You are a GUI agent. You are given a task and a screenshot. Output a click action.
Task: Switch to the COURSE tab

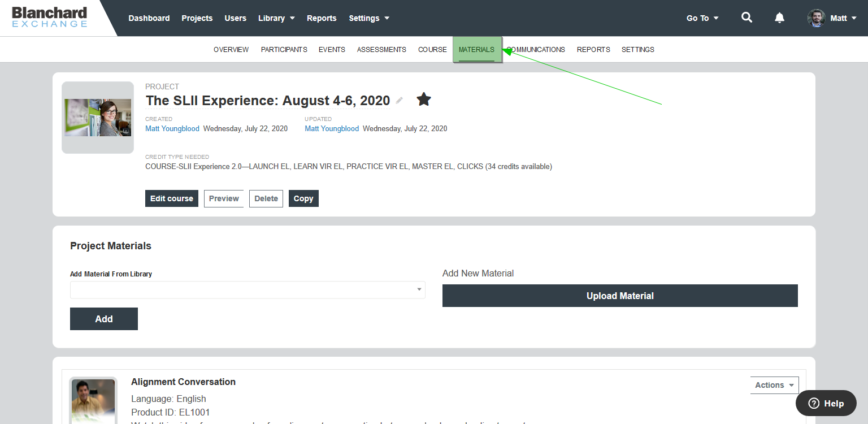point(432,50)
